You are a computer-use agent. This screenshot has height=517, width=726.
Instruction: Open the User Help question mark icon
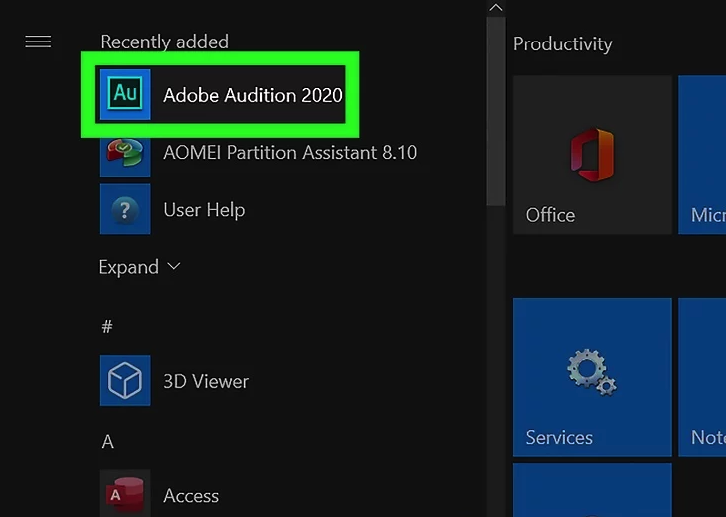(x=125, y=209)
